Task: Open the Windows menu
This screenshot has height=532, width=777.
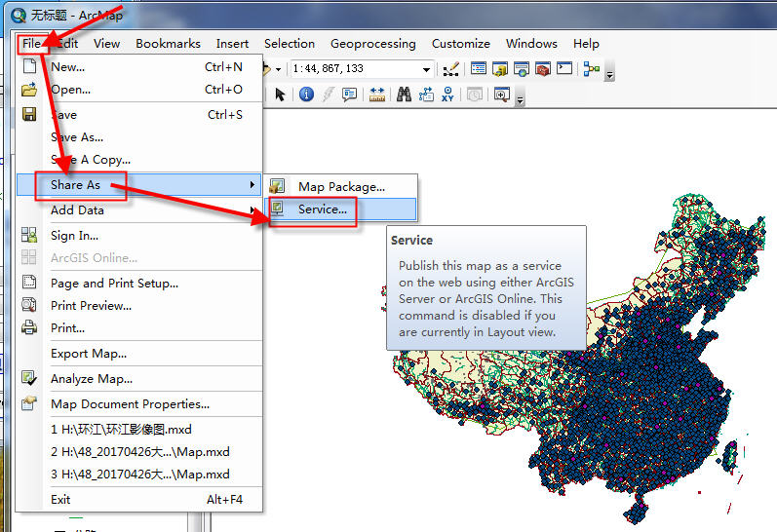Action: (x=531, y=44)
